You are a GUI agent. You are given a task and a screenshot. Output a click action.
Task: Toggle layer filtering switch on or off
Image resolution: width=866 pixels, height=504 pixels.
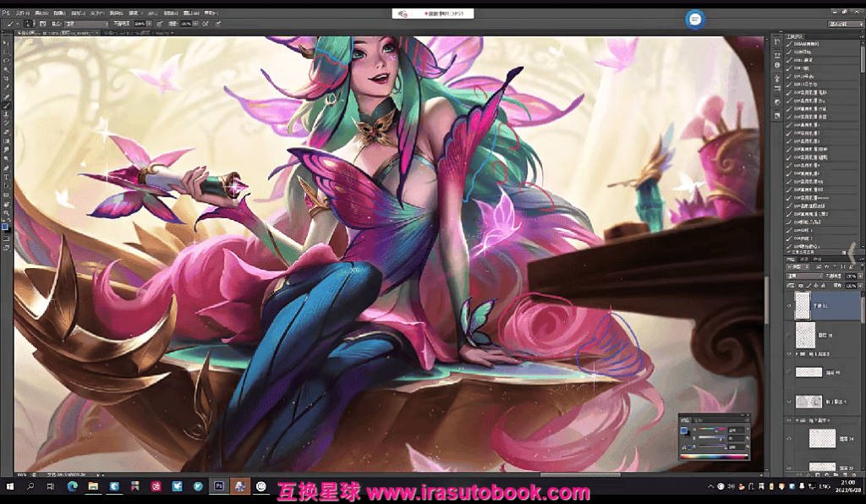click(862, 266)
